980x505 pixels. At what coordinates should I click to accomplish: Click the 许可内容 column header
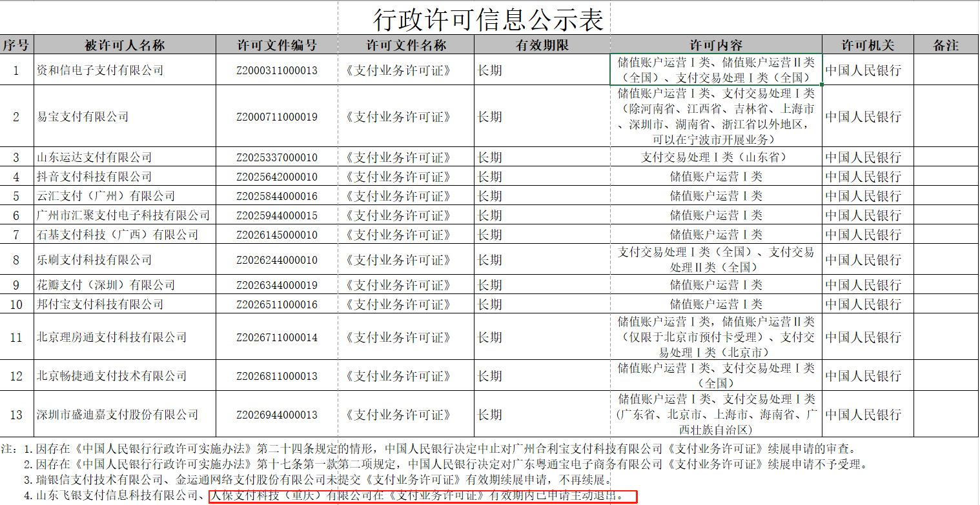pos(716,45)
